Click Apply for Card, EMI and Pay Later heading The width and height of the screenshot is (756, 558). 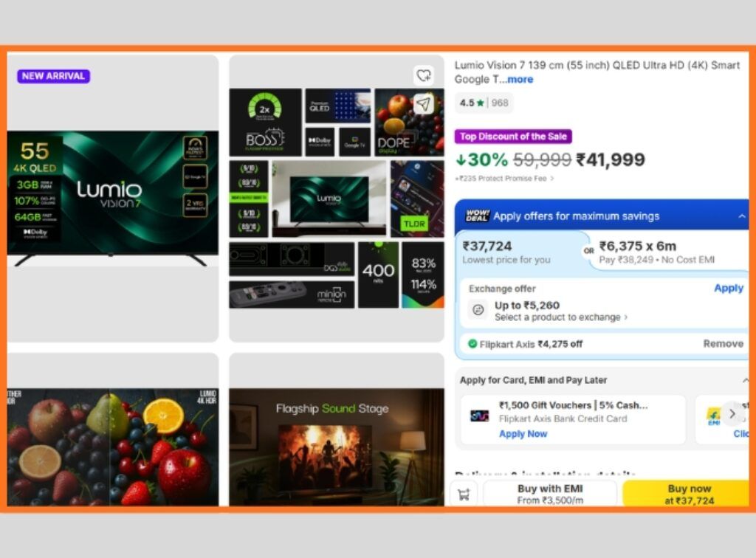point(533,380)
